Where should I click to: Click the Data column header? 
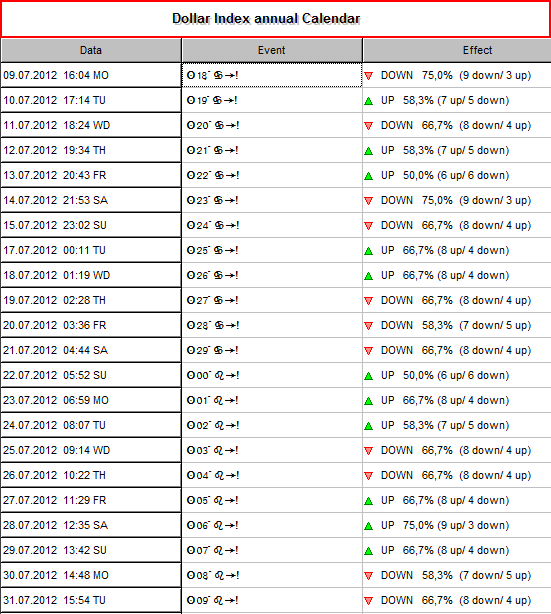click(91, 50)
